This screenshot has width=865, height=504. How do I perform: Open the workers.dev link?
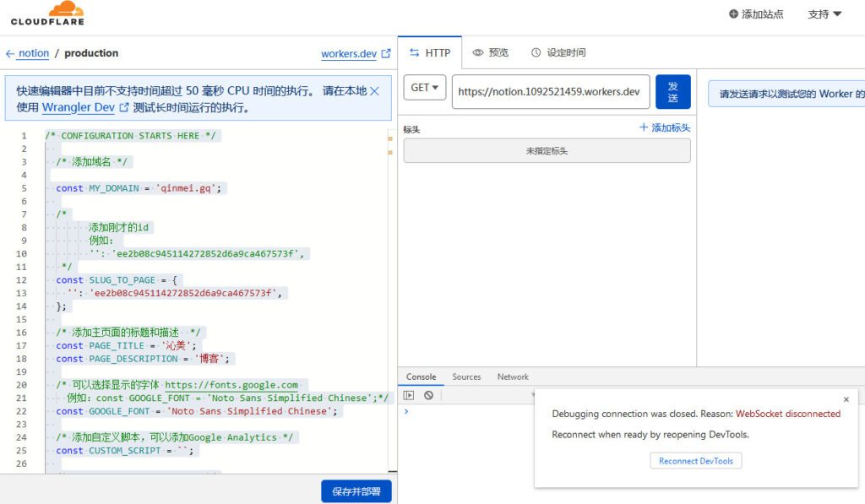point(349,53)
